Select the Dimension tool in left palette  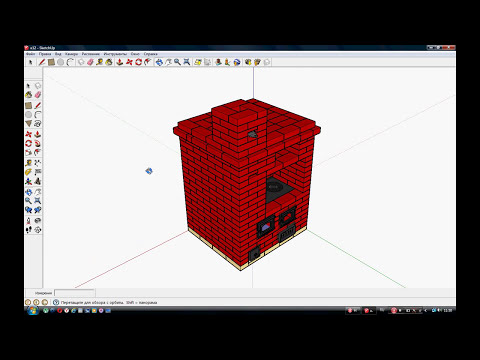pyautogui.click(x=38, y=163)
